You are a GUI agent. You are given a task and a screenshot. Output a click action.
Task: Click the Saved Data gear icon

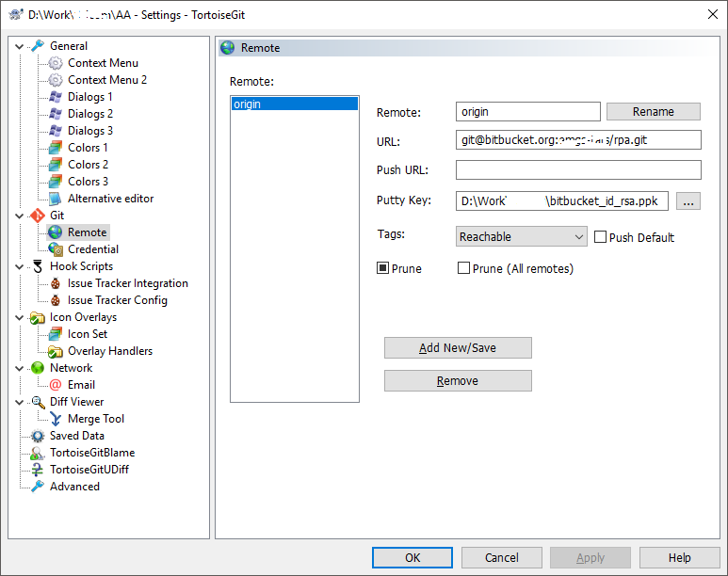(x=38, y=436)
